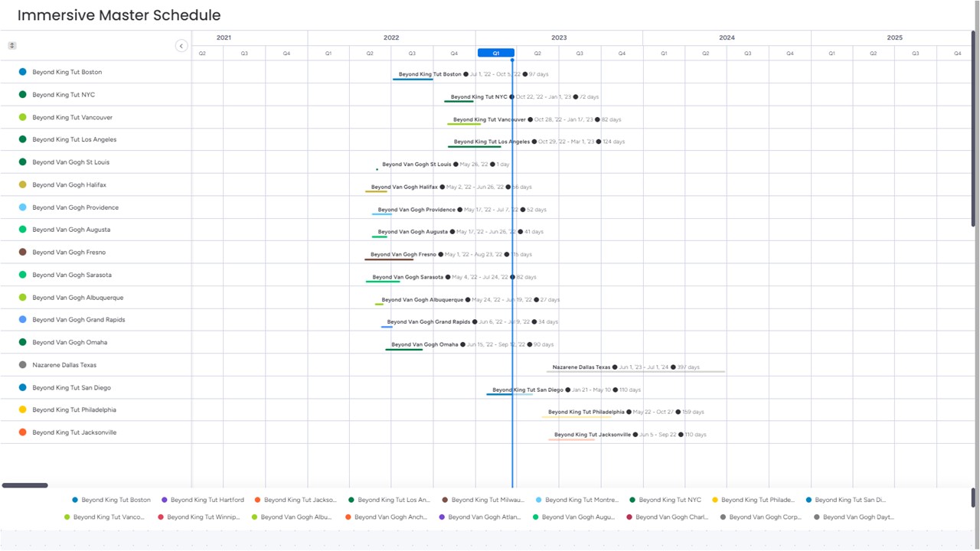
Task: Select Beyond King Tut San Diego row
Action: tap(96, 387)
